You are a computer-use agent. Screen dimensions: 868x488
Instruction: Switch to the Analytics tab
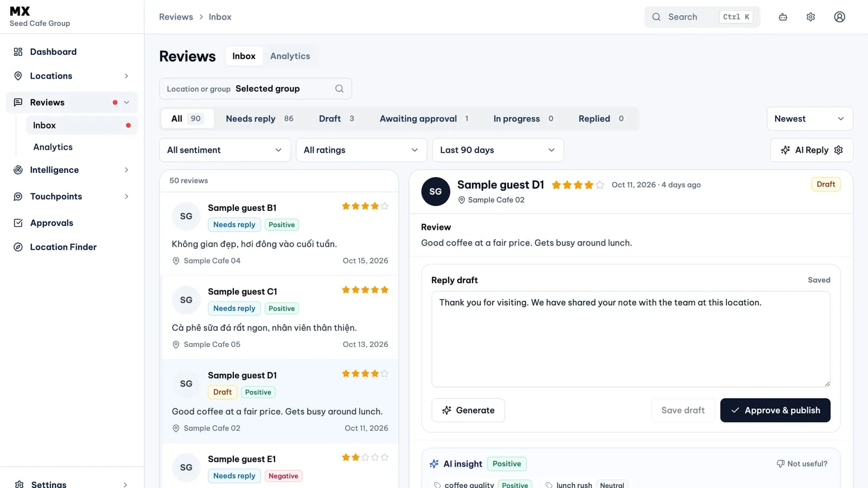[290, 56]
